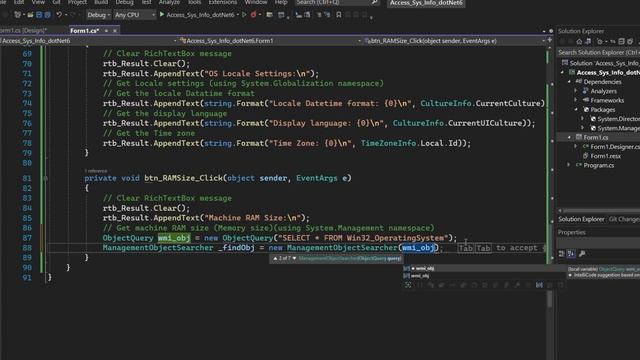Toggle locals filter in IntelliSense filter bar
640x360 pixels.
[539, 285]
